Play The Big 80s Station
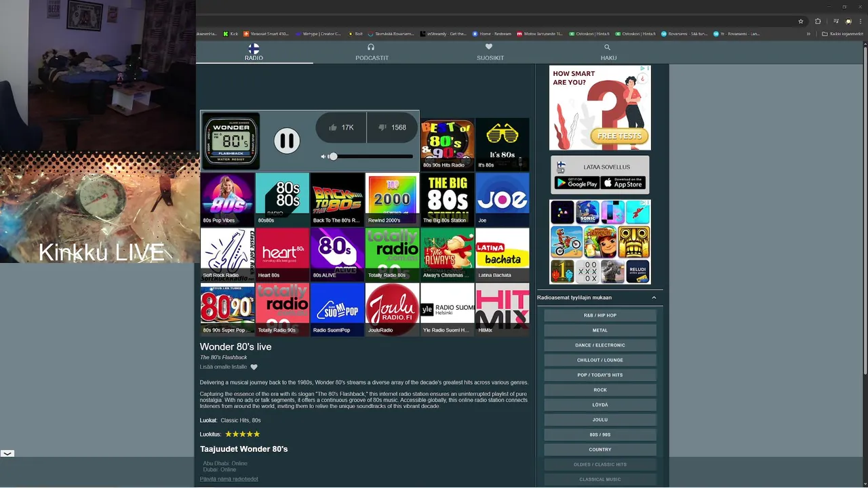Screen dimensions: 868x488 click(x=448, y=199)
